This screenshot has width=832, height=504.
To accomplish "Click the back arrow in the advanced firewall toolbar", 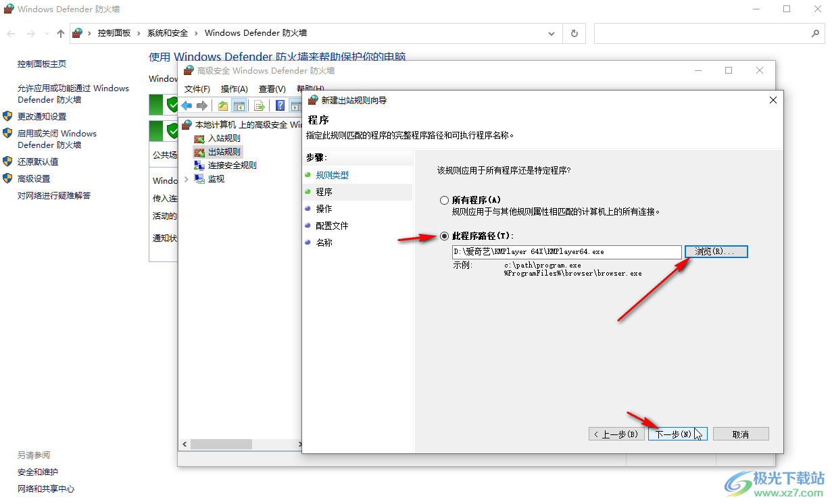I will click(187, 105).
